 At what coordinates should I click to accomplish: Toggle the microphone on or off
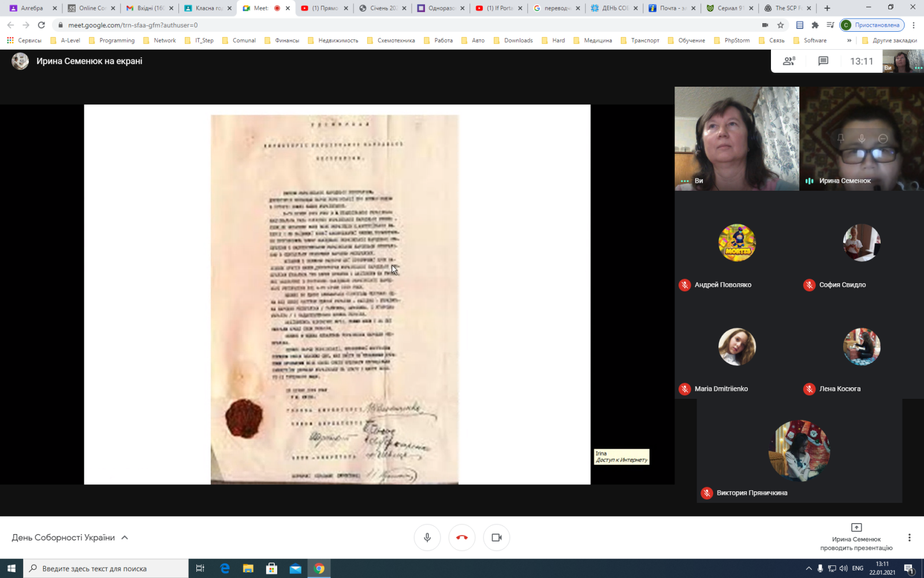(x=427, y=538)
